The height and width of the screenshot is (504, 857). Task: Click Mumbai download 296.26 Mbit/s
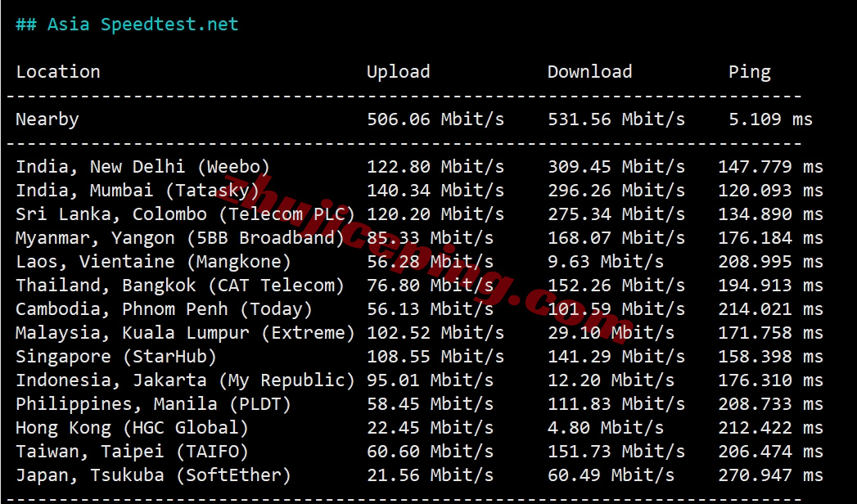pyautogui.click(x=616, y=191)
